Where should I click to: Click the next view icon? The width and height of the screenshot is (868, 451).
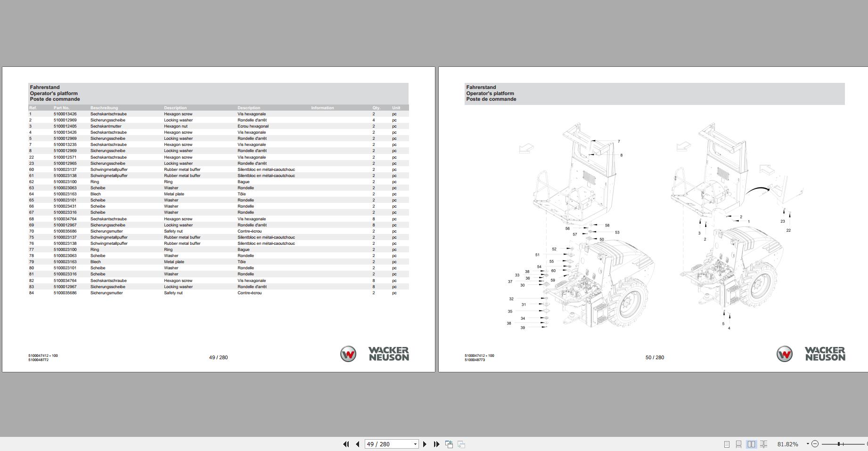pos(461,444)
